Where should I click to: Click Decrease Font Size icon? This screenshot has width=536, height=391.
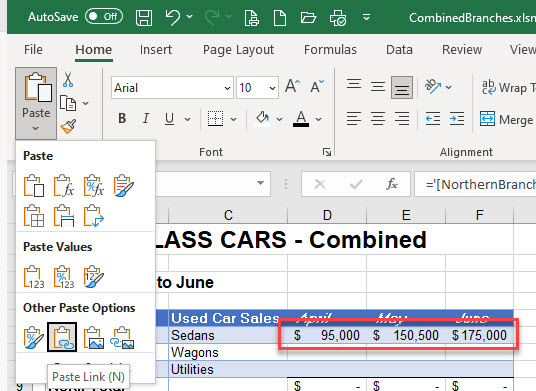point(317,86)
